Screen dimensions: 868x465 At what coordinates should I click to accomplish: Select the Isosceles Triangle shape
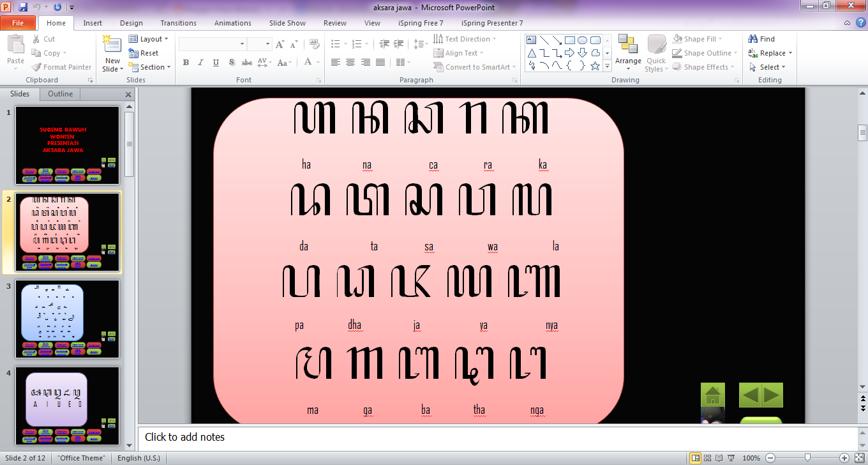tap(531, 52)
